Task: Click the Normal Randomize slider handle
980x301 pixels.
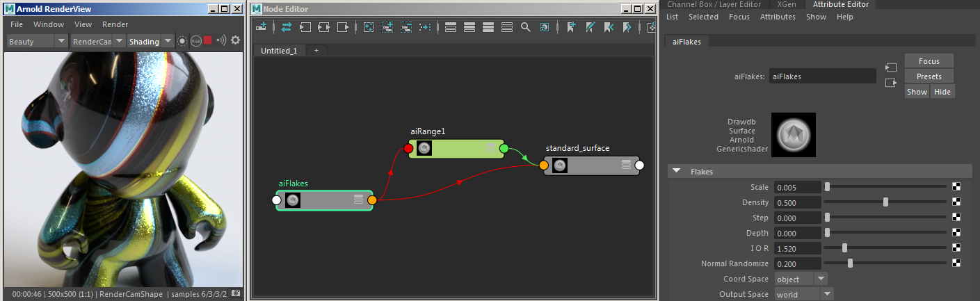Action: coord(850,263)
